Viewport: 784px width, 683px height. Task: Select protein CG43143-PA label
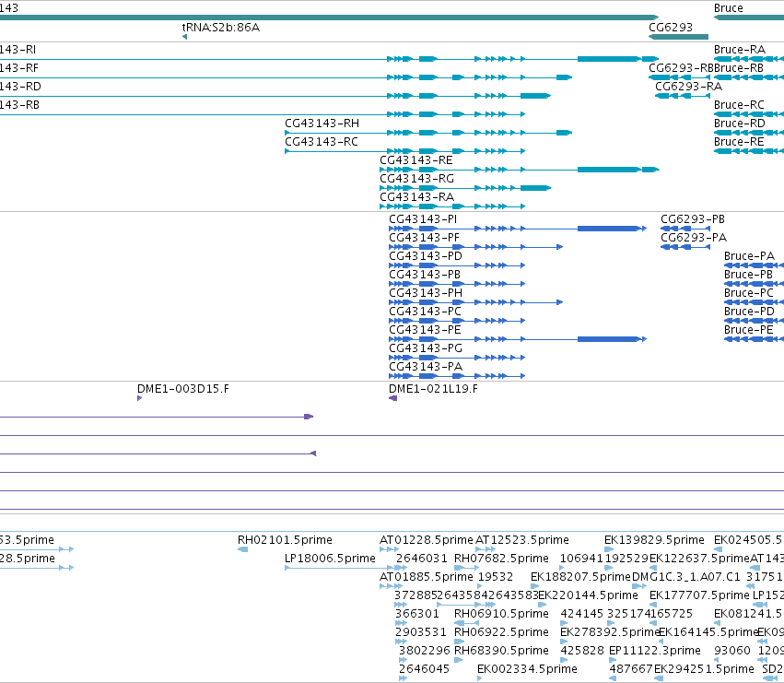point(426,367)
